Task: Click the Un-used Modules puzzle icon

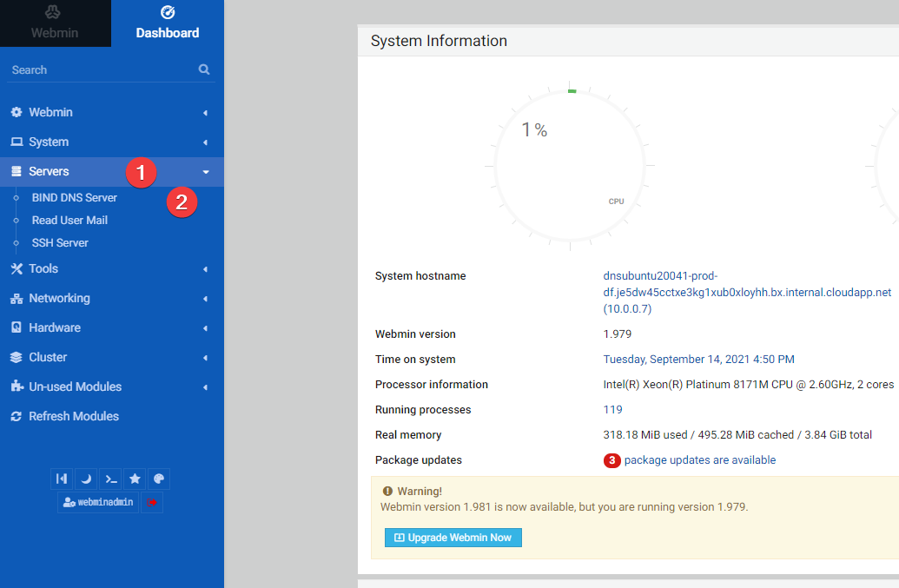Action: pos(17,386)
